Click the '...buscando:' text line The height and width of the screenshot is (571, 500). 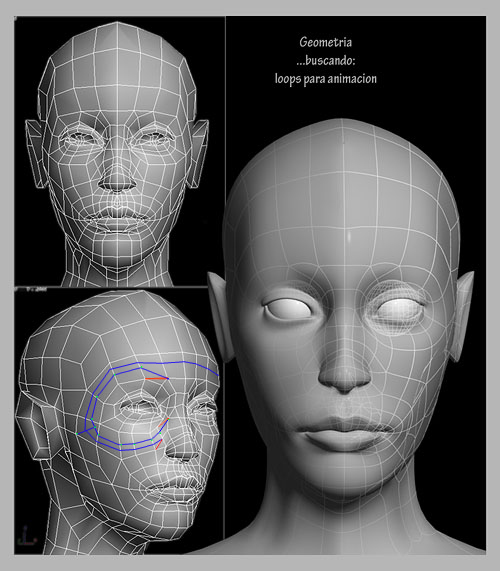(326, 60)
